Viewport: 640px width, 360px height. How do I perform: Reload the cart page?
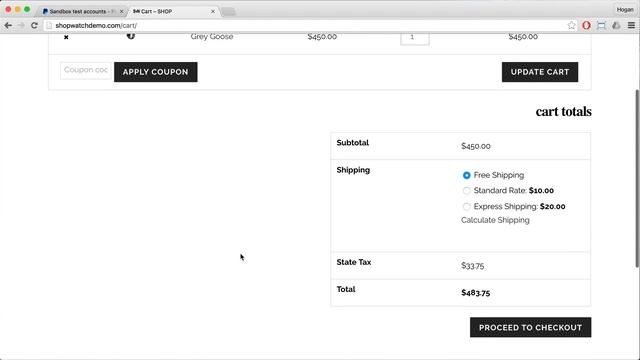point(34,25)
